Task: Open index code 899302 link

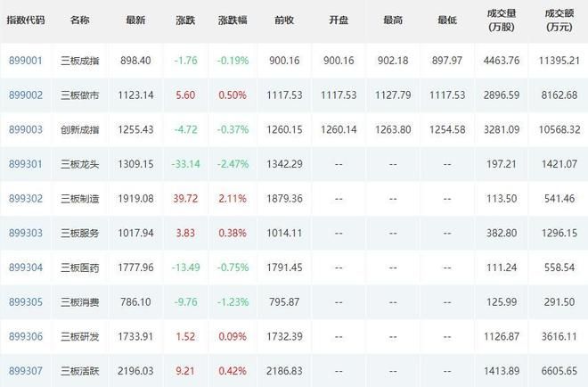Action: (x=26, y=199)
